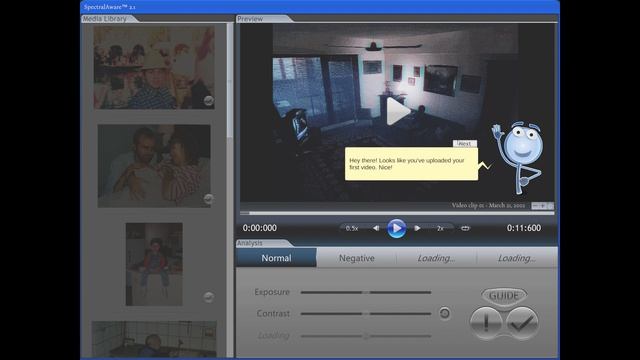Image resolution: width=640 pixels, height=360 pixels.
Task: Select the child in hat photo thumbnail
Action: (x=154, y=68)
